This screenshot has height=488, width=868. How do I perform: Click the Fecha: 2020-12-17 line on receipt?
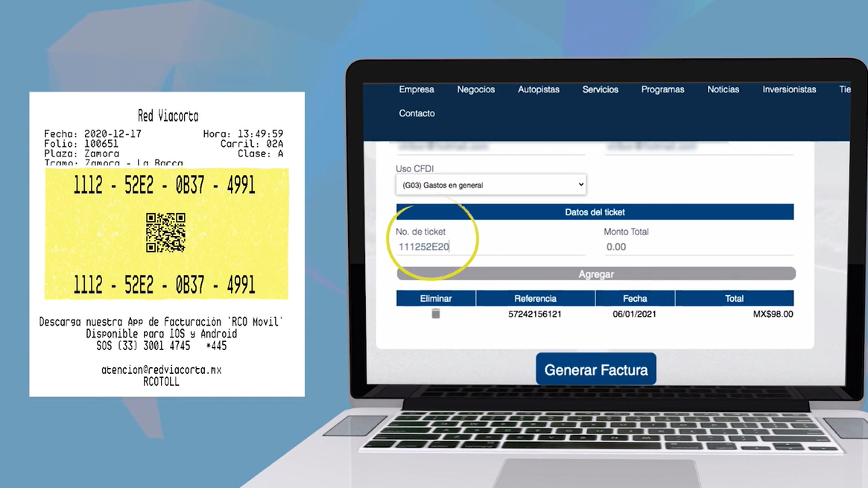coord(92,134)
